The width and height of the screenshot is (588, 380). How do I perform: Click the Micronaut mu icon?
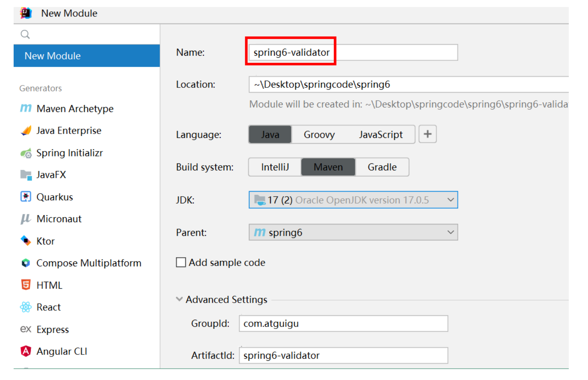point(26,219)
